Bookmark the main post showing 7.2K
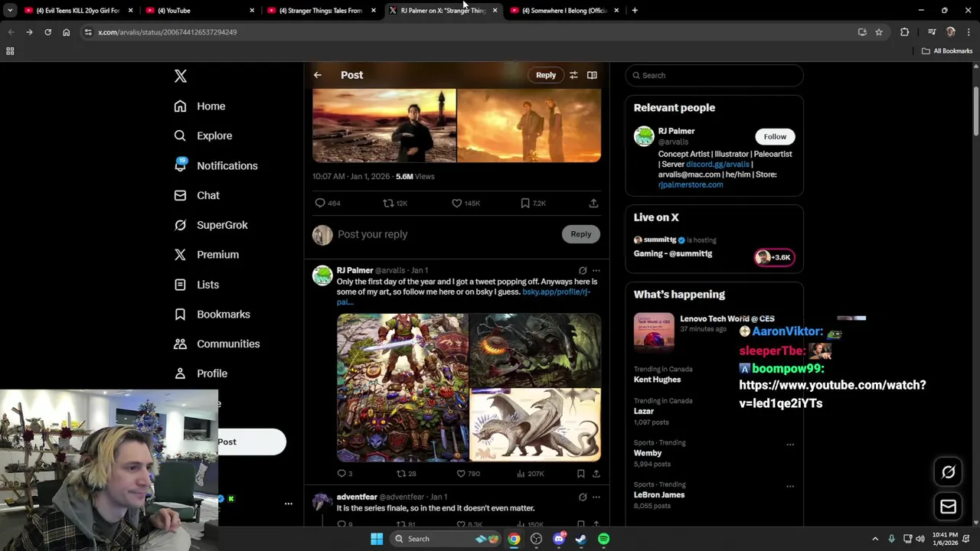Screen dimensions: 980x551 click(524, 203)
